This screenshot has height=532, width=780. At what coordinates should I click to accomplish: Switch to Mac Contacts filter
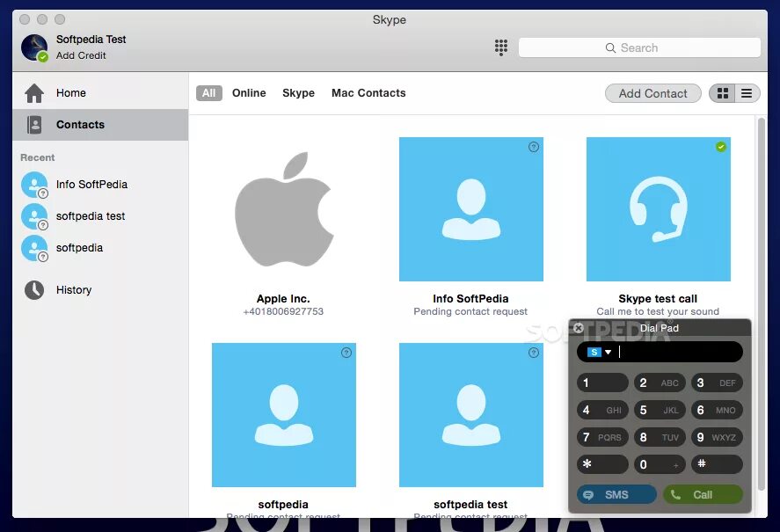[368, 93]
